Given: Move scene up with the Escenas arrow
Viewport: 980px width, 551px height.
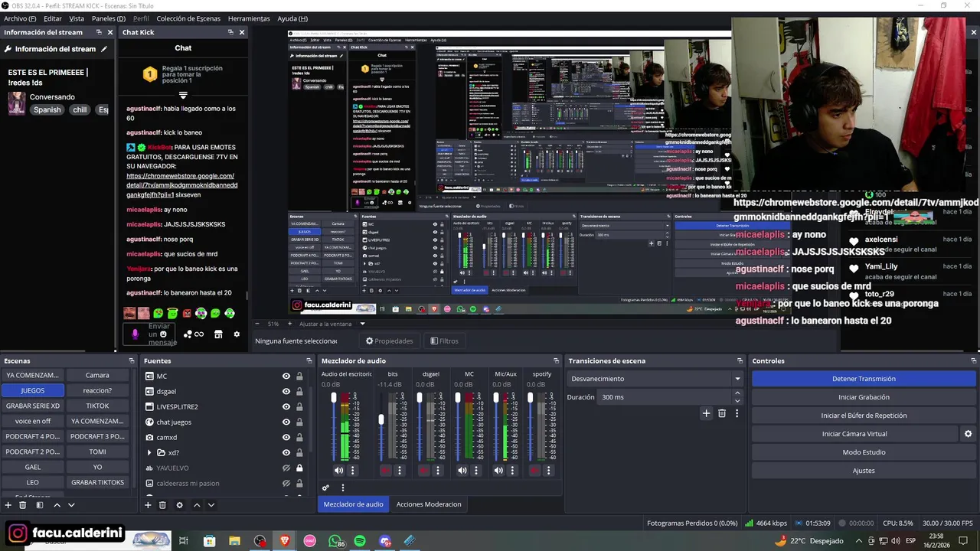Looking at the screenshot, I should [57, 505].
